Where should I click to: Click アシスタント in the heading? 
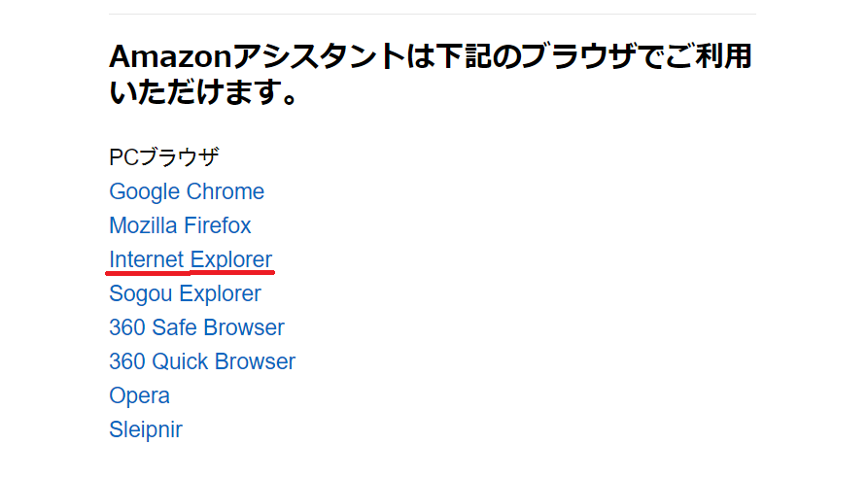click(316, 56)
